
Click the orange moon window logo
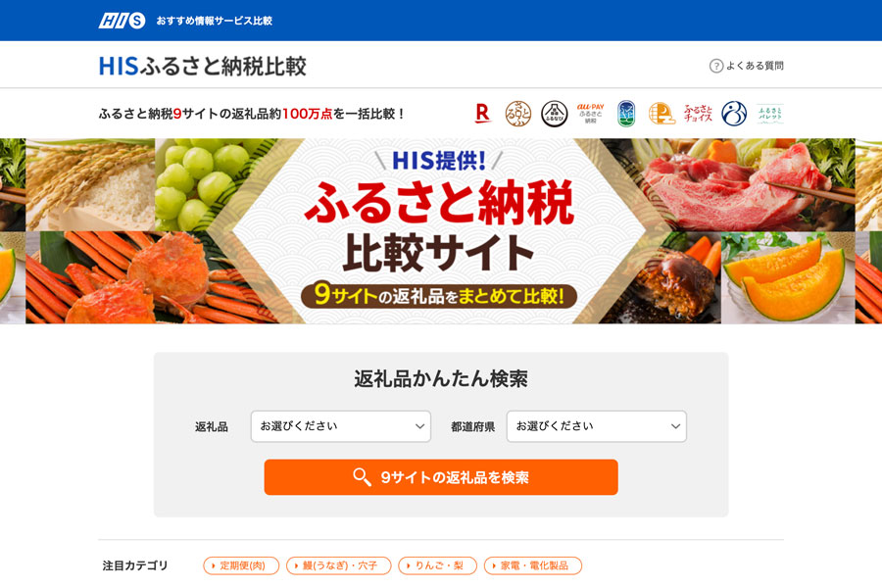[x=661, y=113]
